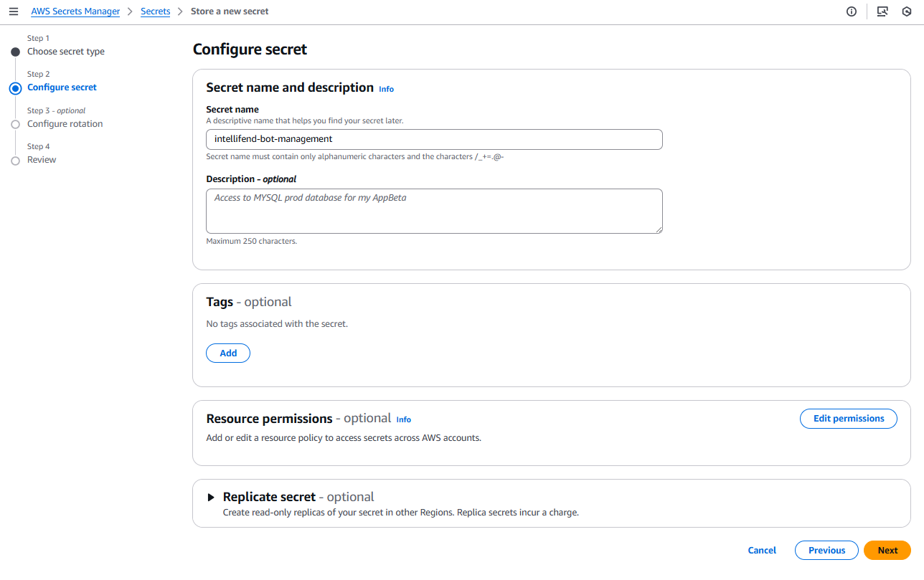Cancel storing the new secret
Image resolution: width=924 pixels, height=580 pixels.
761,550
